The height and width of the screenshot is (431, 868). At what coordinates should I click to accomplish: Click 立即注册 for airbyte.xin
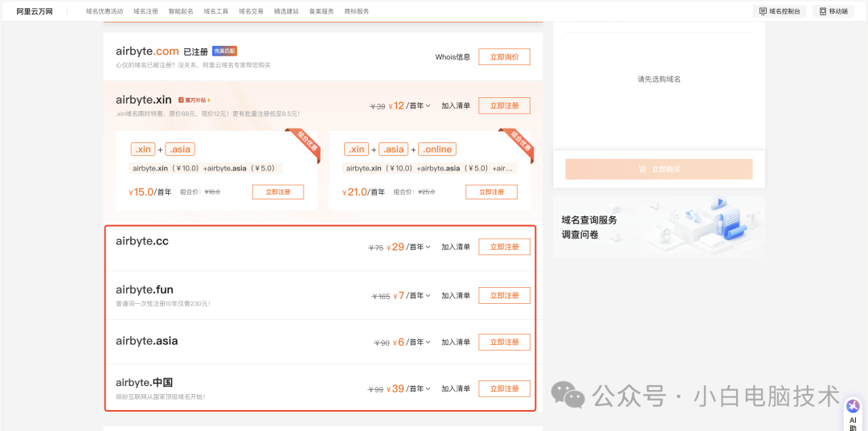coord(504,106)
